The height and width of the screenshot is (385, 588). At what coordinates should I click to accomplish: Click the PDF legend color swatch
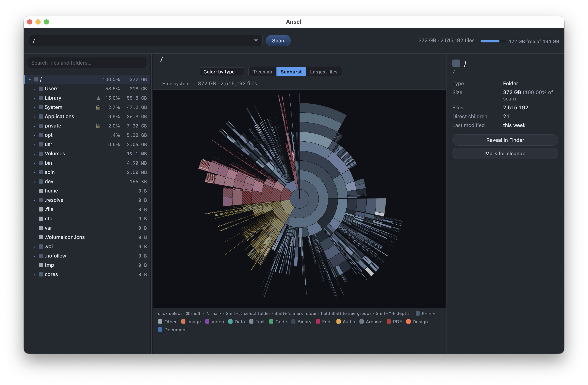click(389, 321)
